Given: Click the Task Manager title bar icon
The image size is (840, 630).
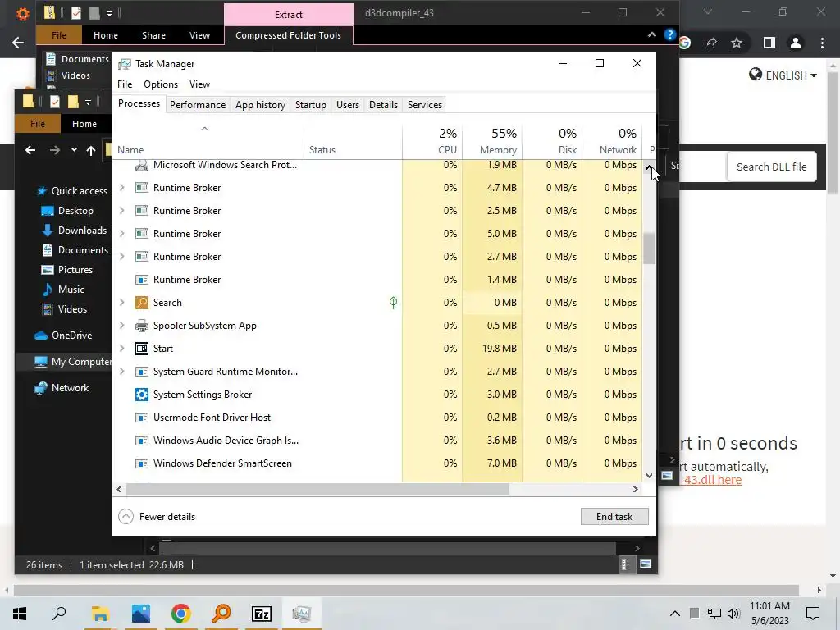Looking at the screenshot, I should [125, 64].
